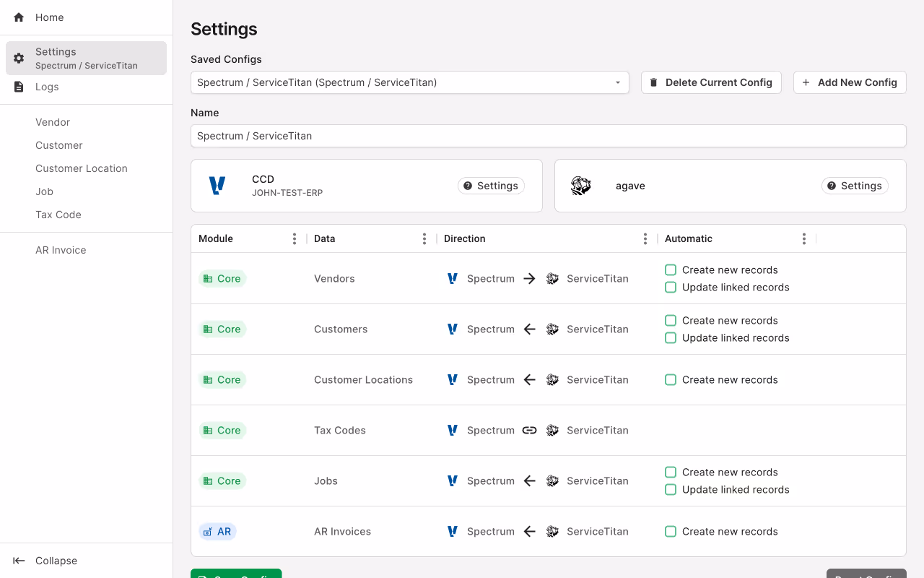
Task: Check Update linked records for Customers
Action: coord(671,338)
